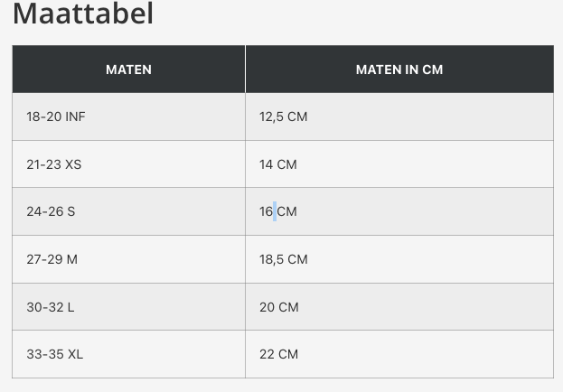
Task: Click the MATEN IN CM column header
Action: [399, 70]
